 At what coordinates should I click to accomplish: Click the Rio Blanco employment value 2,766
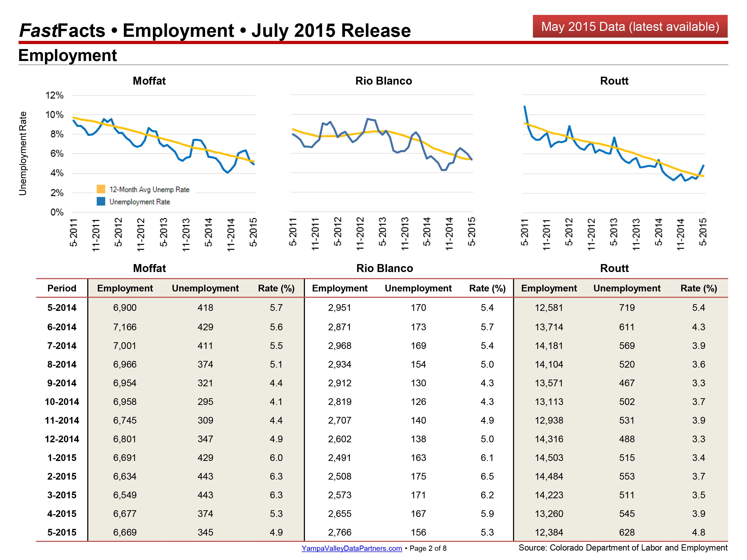point(340,532)
